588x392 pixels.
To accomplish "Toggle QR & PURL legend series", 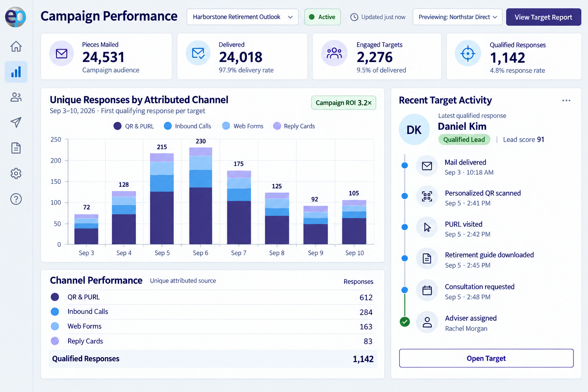I will pyautogui.click(x=134, y=126).
